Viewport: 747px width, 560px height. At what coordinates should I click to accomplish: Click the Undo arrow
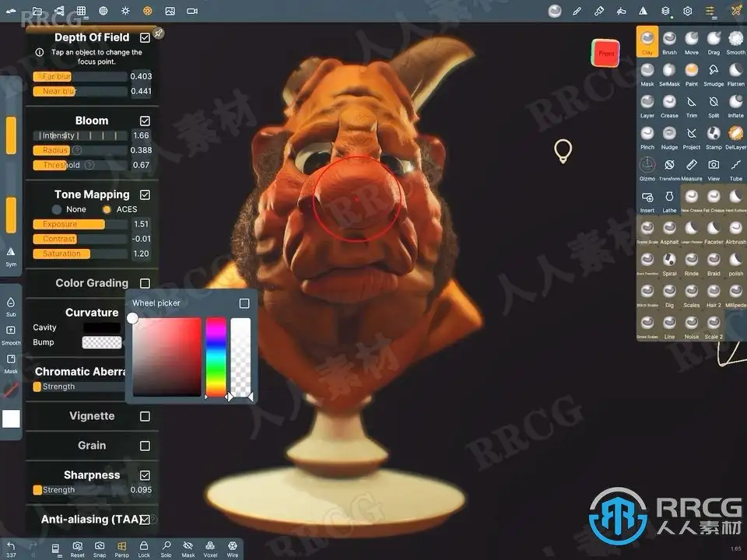(11, 548)
